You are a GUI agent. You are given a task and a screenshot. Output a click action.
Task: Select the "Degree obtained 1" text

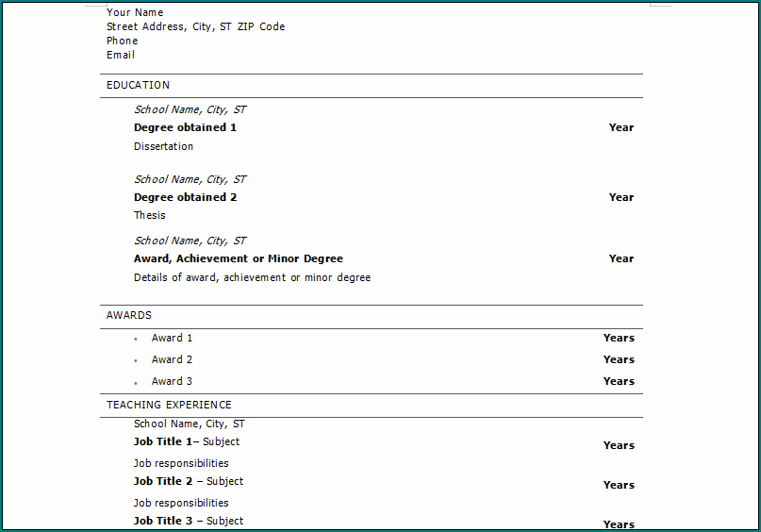pos(186,127)
